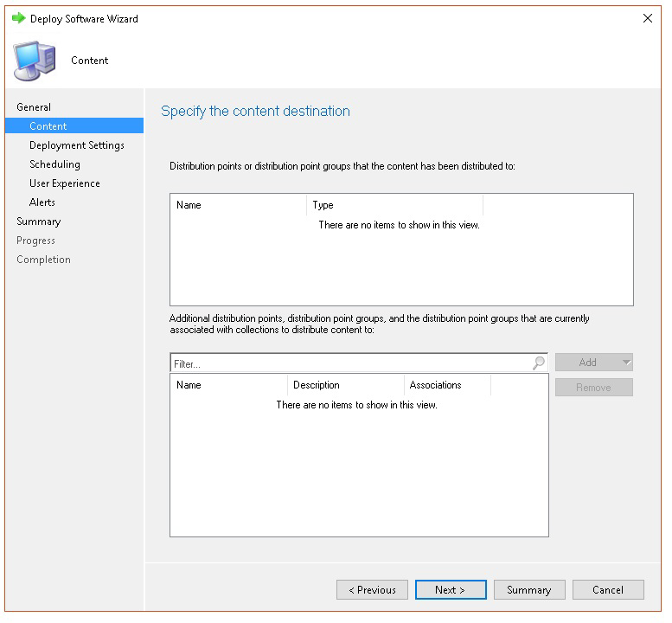Image resolution: width=672 pixels, height=623 pixels.
Task: Open the Add dropdown button
Action: (593, 363)
